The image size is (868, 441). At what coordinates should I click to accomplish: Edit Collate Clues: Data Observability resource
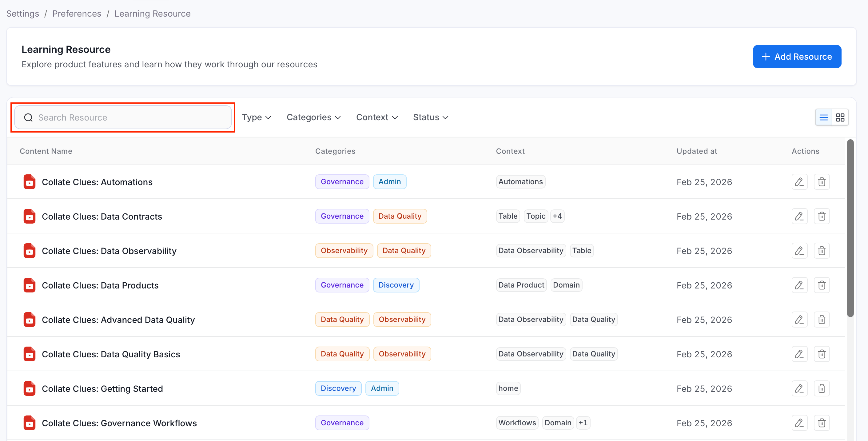pyautogui.click(x=799, y=251)
